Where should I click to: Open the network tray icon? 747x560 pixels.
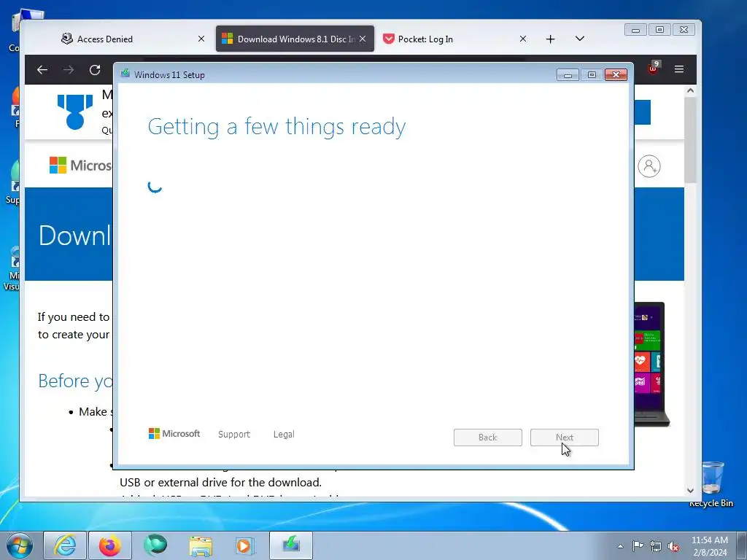(x=656, y=546)
